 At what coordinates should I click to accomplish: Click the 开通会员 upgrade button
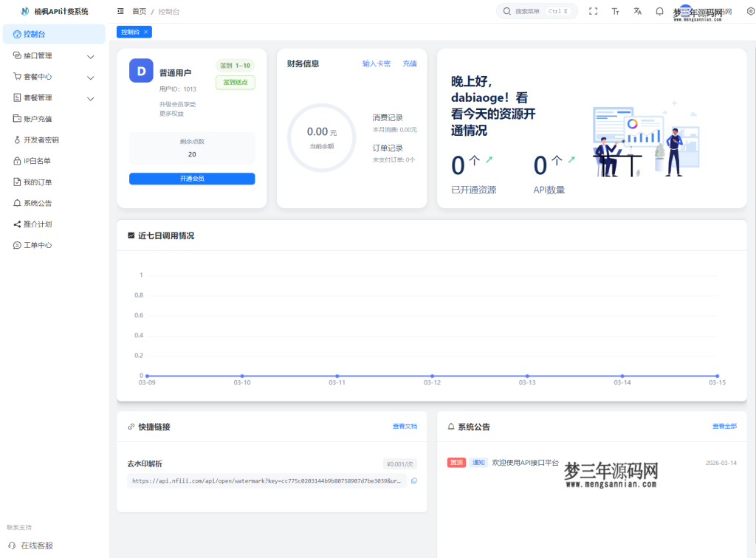pyautogui.click(x=191, y=179)
